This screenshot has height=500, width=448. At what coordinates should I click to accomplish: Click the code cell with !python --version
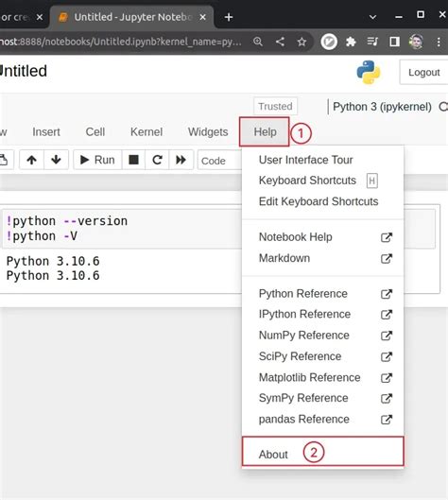pyautogui.click(x=121, y=229)
